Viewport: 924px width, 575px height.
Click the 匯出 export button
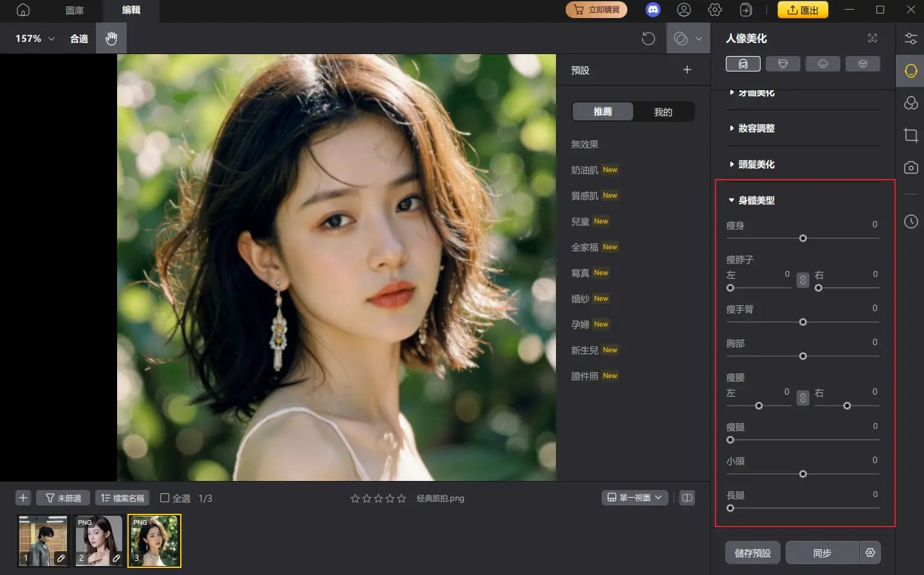[x=802, y=10]
